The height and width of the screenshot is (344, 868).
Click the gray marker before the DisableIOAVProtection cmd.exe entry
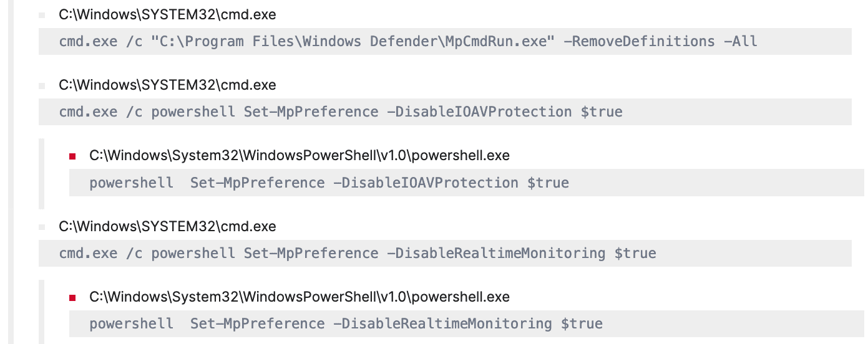coord(42,85)
